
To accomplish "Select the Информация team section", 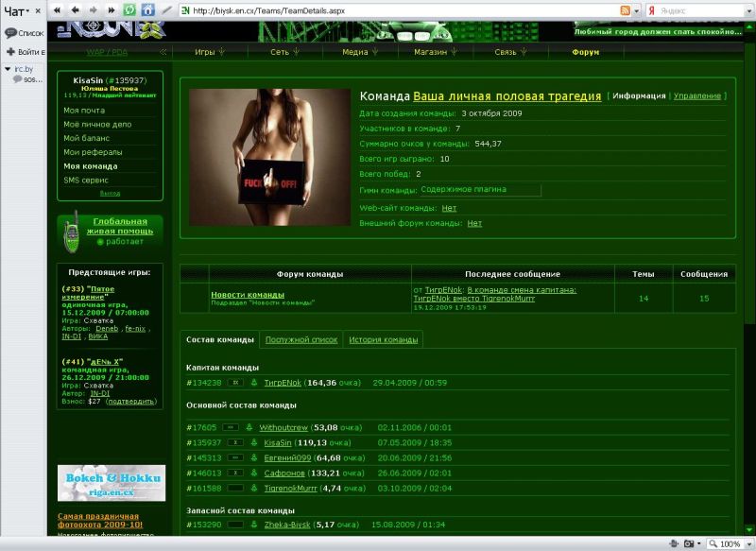I will [639, 96].
